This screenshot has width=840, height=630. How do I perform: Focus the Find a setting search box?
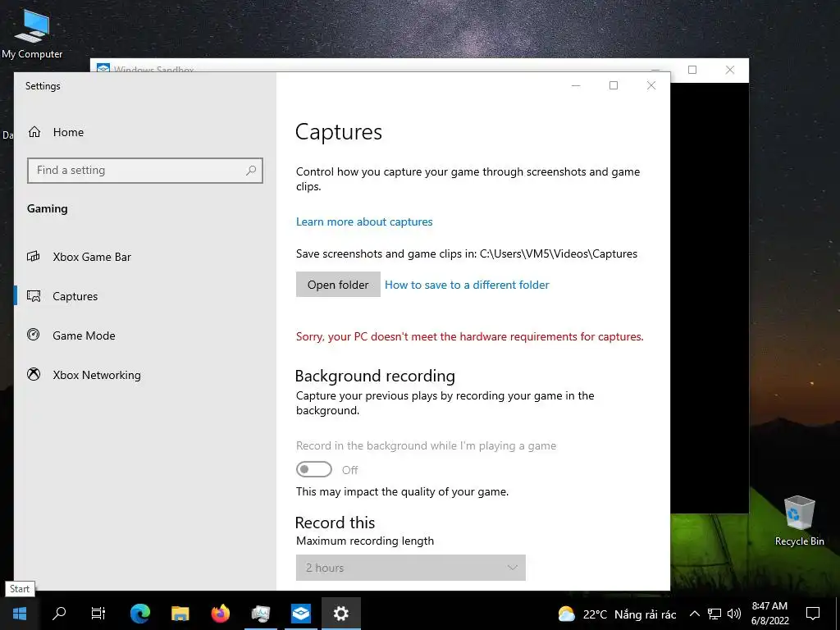point(144,171)
